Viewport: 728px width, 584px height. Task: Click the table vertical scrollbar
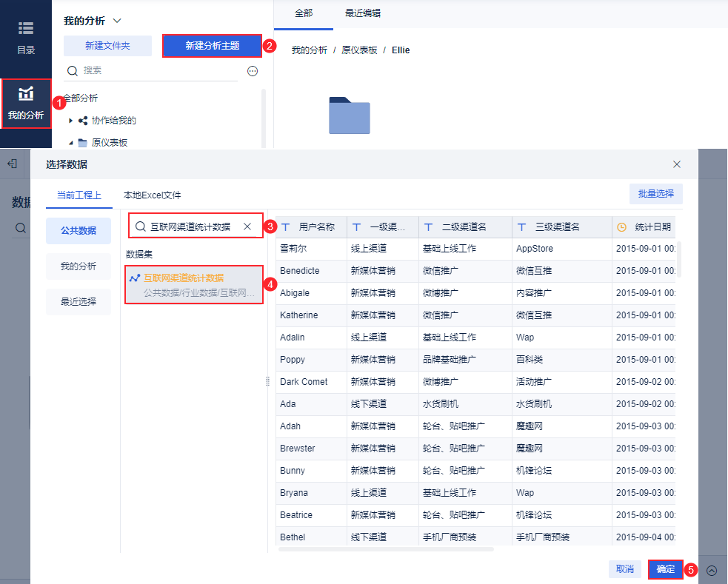tap(679, 259)
